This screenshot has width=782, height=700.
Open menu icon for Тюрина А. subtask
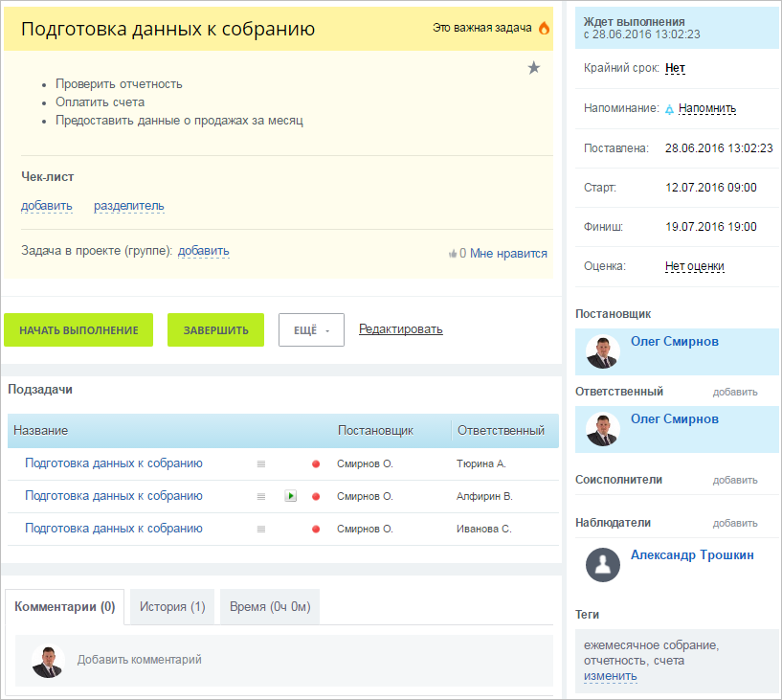(260, 463)
